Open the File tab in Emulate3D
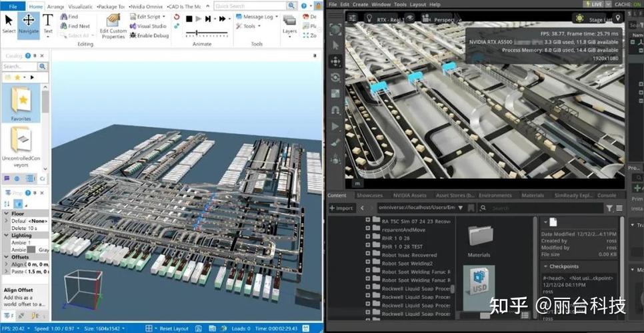The width and height of the screenshot is (644, 333). [13, 7]
